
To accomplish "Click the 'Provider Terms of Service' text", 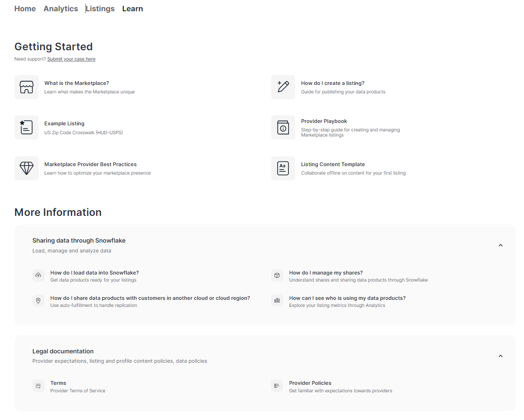I will coord(77,390).
